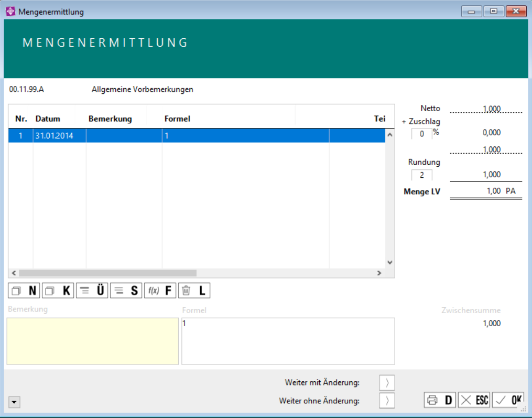Viewport: 532px width, 418px height.
Task: Click the N new-row button
Action: click(x=24, y=291)
